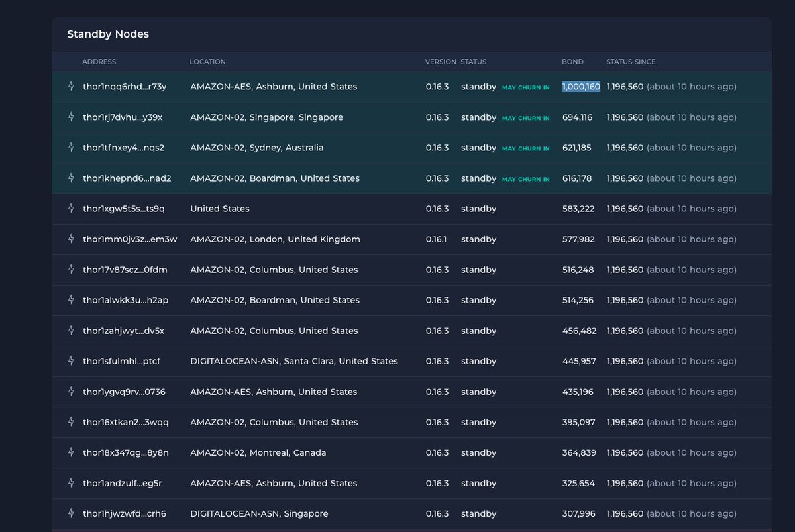The height and width of the screenshot is (532, 795).
Task: Sort by the STATUS column header
Action: click(x=474, y=62)
